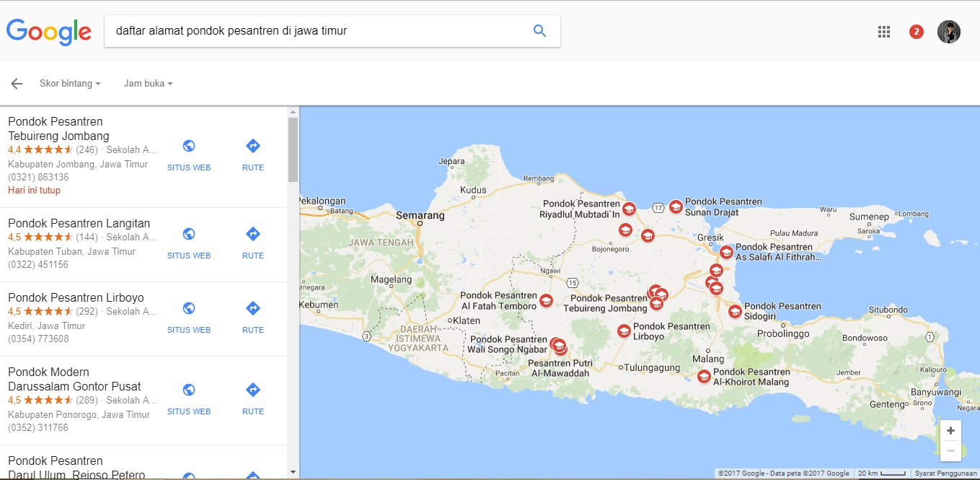Open the Darul Ulum Rejoso listing title
980x480 pixels.
click(x=76, y=468)
